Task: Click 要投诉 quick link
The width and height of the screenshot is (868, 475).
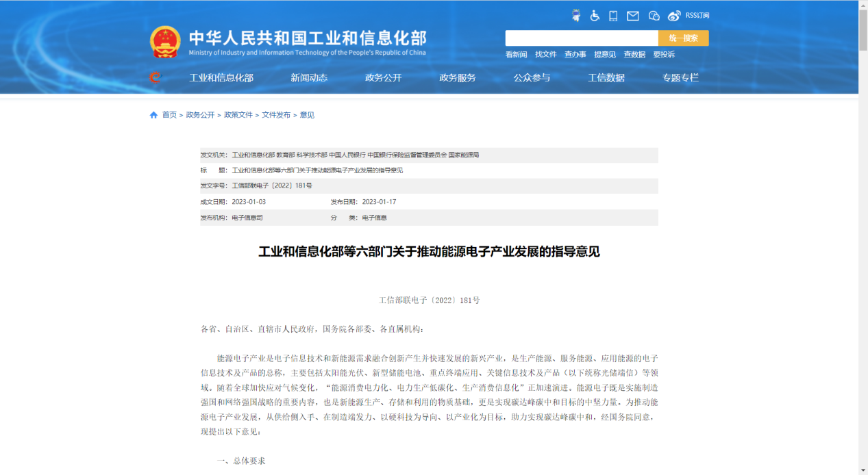Action: pos(664,55)
